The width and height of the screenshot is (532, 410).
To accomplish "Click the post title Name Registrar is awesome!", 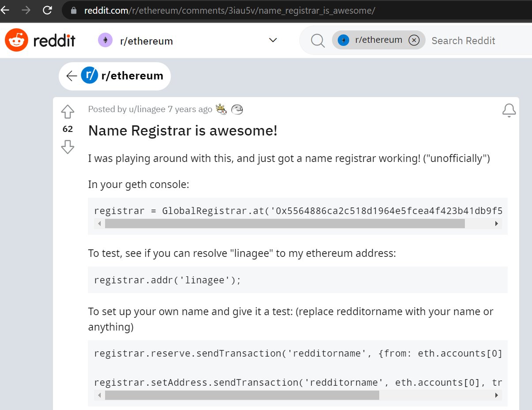I will click(183, 131).
